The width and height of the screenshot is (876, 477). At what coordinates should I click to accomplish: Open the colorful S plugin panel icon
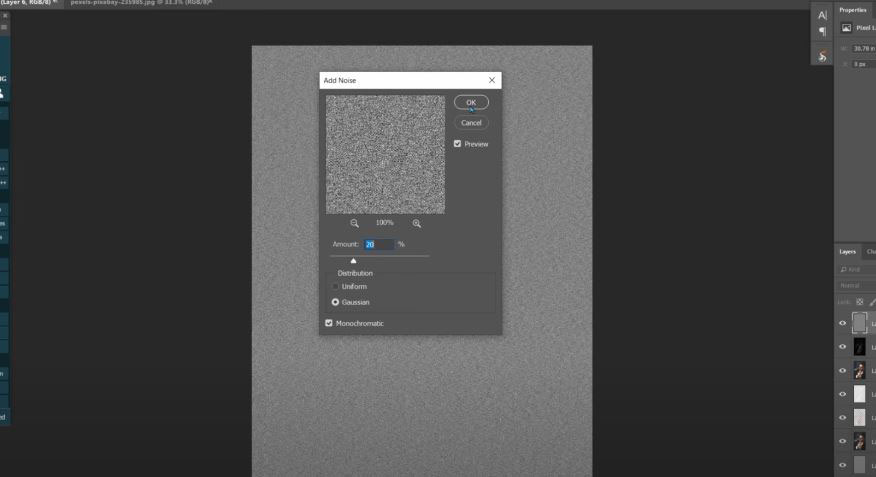coord(822,55)
